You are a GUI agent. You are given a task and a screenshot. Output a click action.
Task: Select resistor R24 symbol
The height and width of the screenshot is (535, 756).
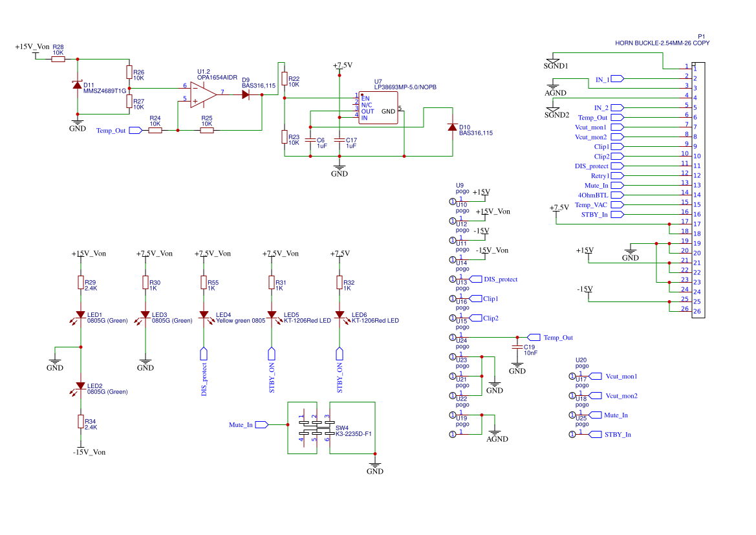pyautogui.click(x=155, y=130)
